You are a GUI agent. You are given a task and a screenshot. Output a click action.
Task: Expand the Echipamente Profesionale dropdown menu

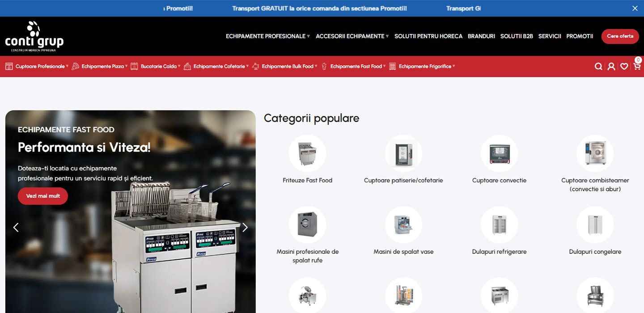click(x=267, y=36)
